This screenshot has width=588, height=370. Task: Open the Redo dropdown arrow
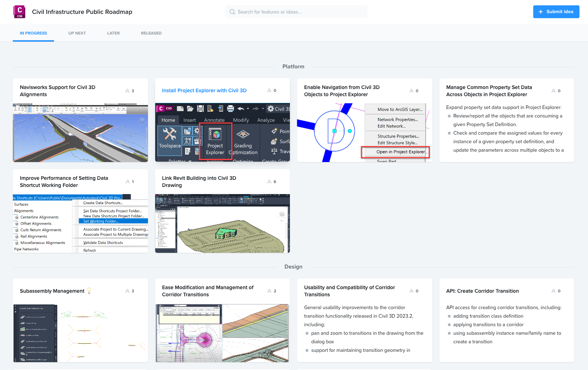[263, 109]
